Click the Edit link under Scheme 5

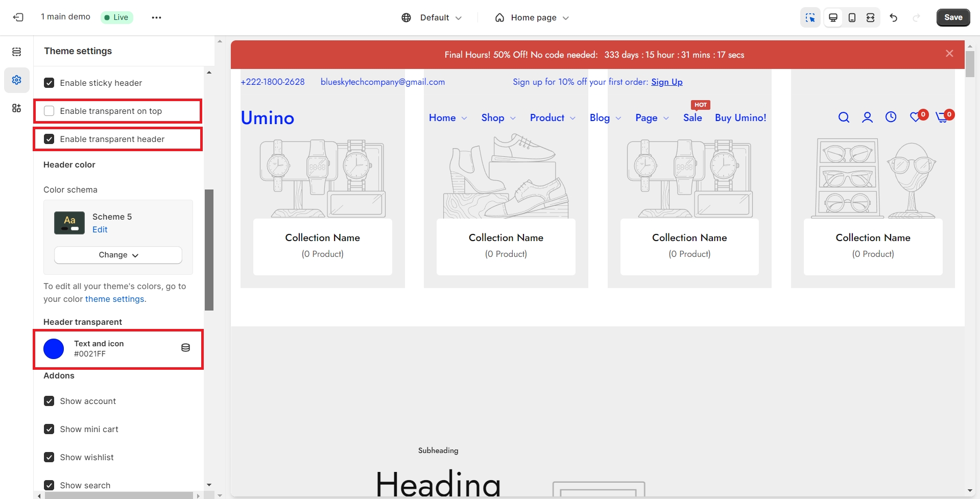coord(100,229)
